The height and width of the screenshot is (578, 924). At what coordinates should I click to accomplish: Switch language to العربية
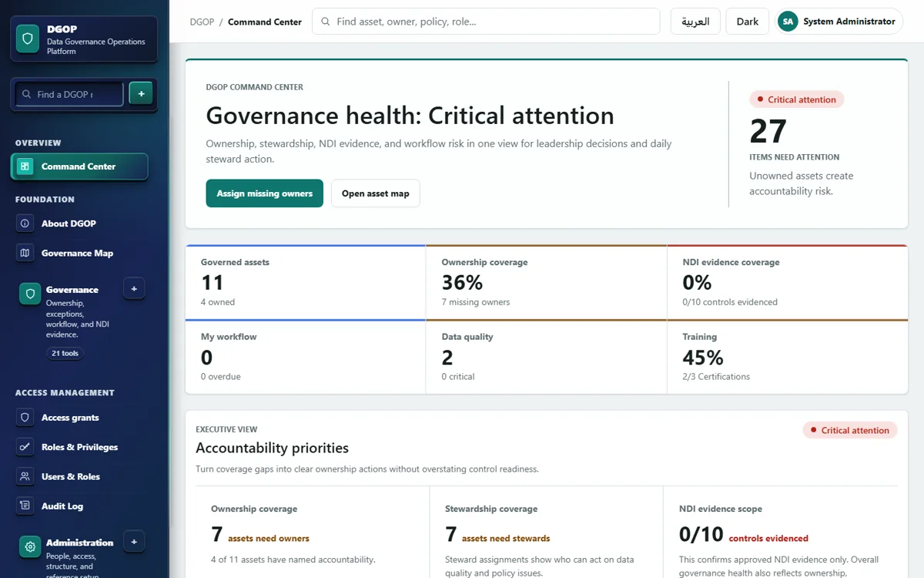[x=695, y=22]
